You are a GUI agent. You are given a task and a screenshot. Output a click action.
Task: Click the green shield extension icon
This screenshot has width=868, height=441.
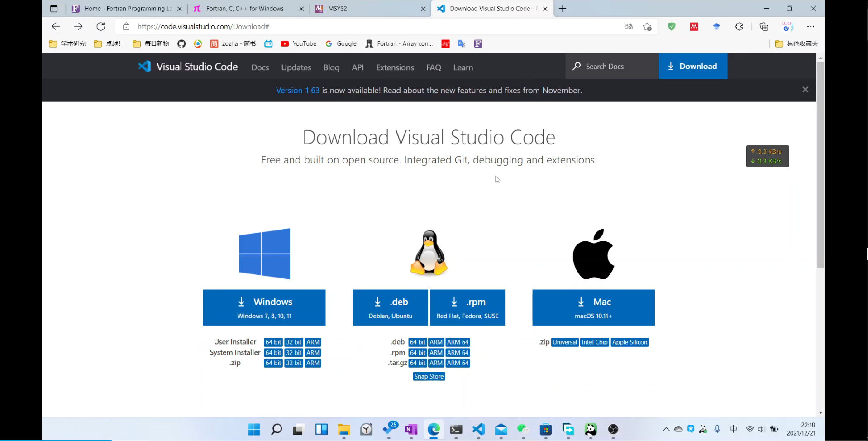click(x=672, y=27)
